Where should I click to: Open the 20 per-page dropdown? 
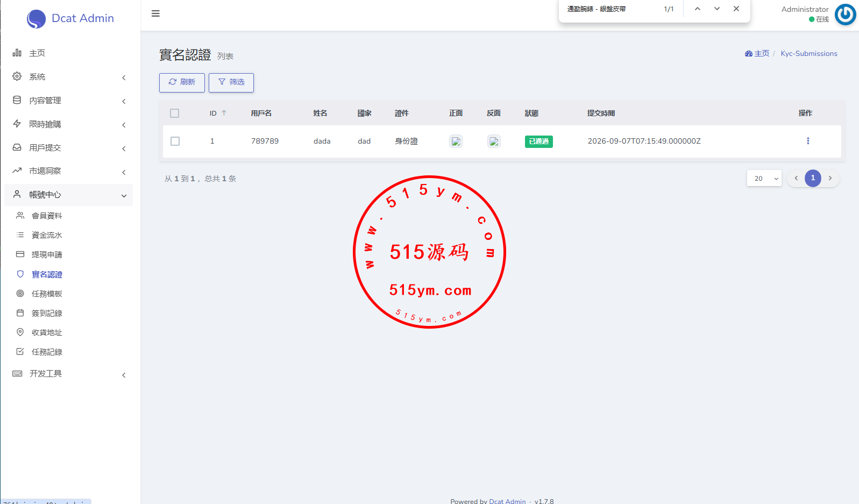(764, 178)
